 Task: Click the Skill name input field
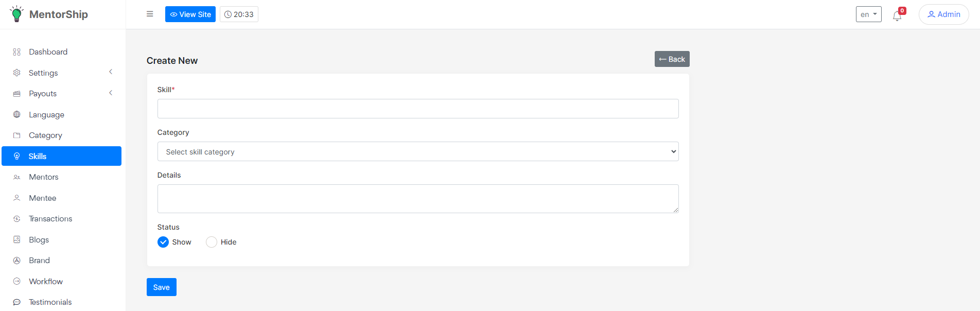[417, 109]
